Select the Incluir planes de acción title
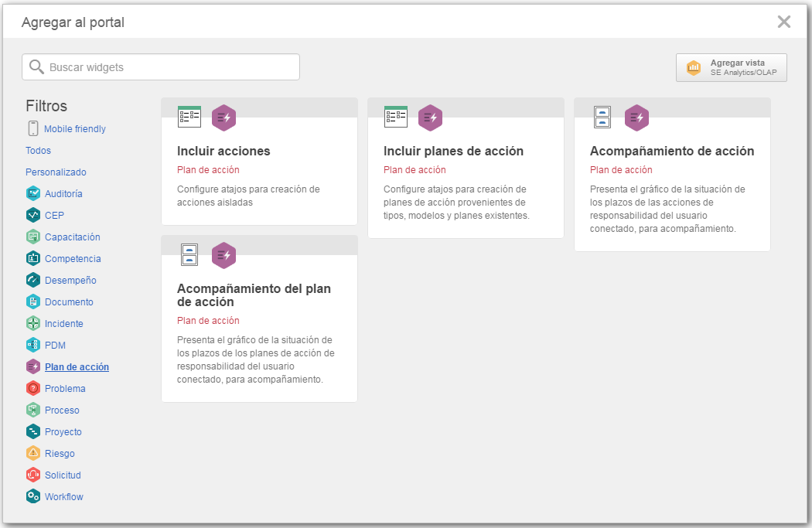812x528 pixels. coord(454,152)
